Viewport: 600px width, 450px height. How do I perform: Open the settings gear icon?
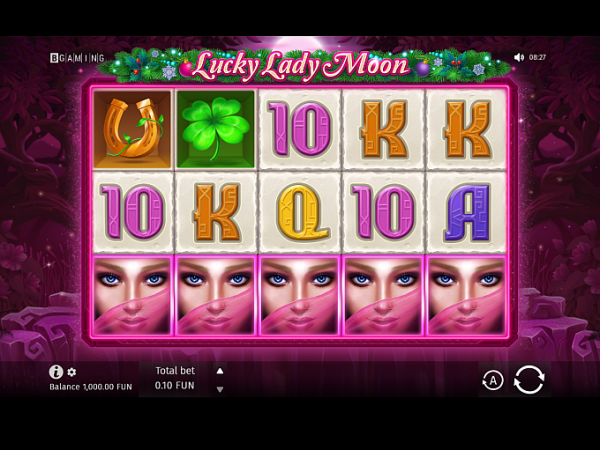[72, 372]
